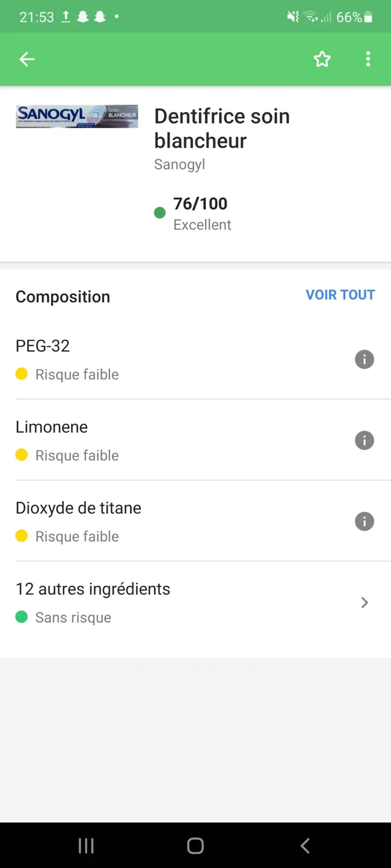
Task: Select the PEG-32 ingredient row
Action: click(195, 359)
